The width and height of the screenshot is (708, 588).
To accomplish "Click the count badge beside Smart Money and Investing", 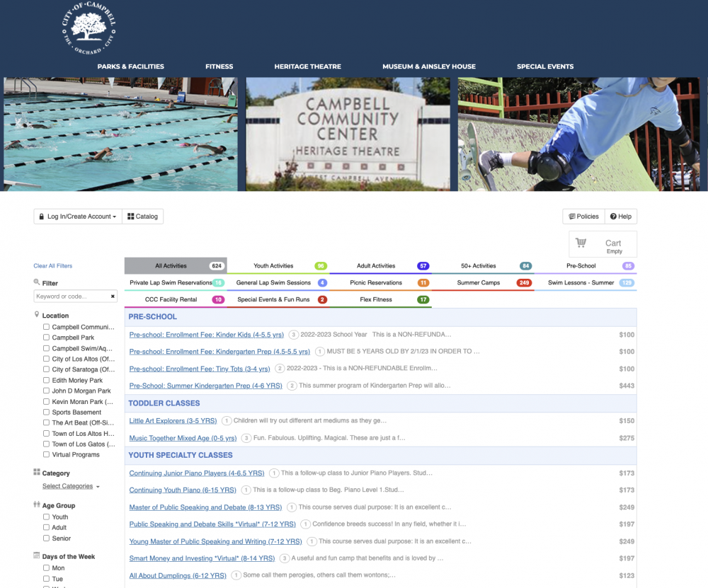I will point(285,559).
